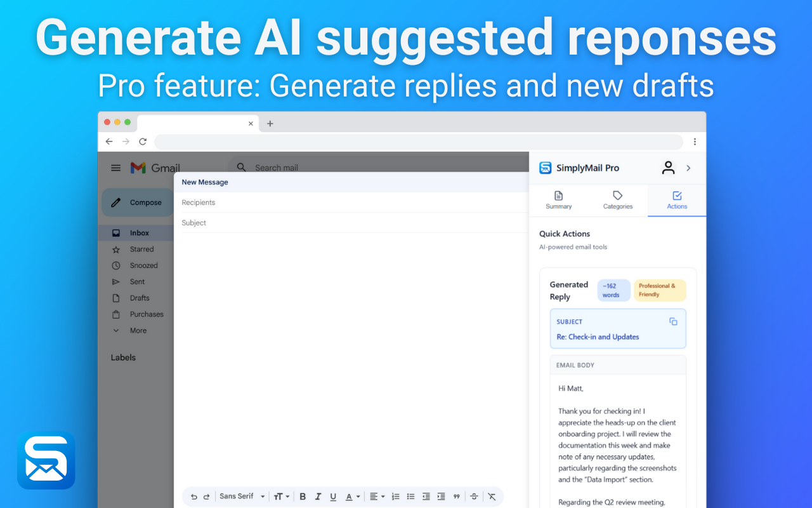Open the browser three-dot menu
This screenshot has height=508, width=812.
695,142
